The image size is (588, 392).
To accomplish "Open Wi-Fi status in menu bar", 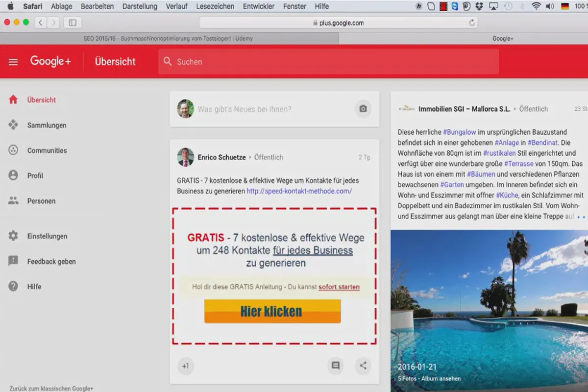I will (x=536, y=6).
